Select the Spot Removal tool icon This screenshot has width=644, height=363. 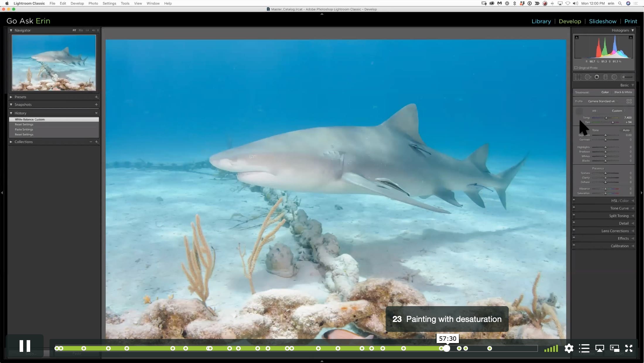click(587, 77)
